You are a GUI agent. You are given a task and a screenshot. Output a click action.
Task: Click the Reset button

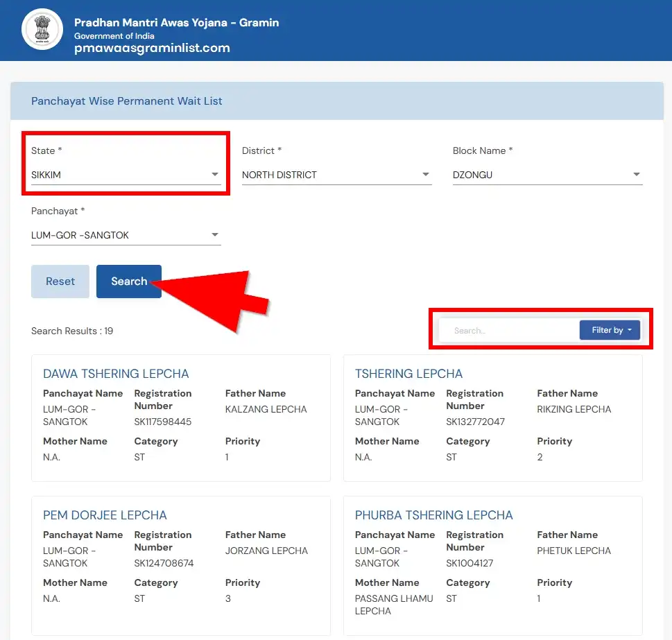pyautogui.click(x=60, y=282)
